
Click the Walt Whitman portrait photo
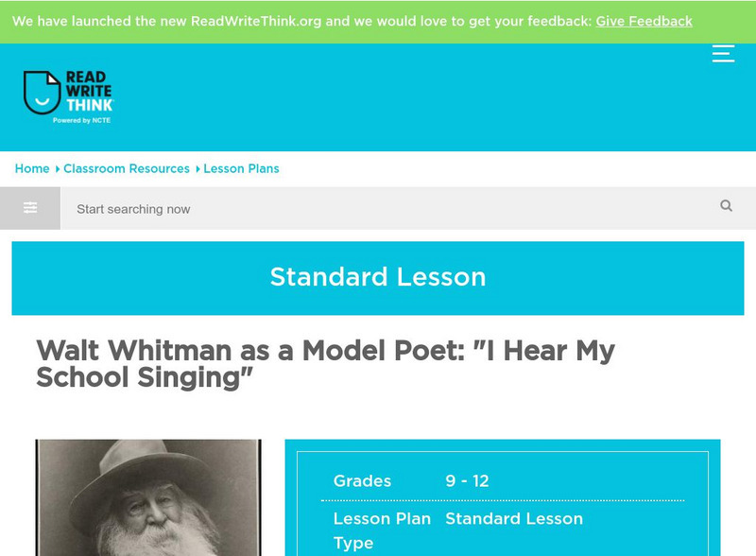[x=148, y=497]
